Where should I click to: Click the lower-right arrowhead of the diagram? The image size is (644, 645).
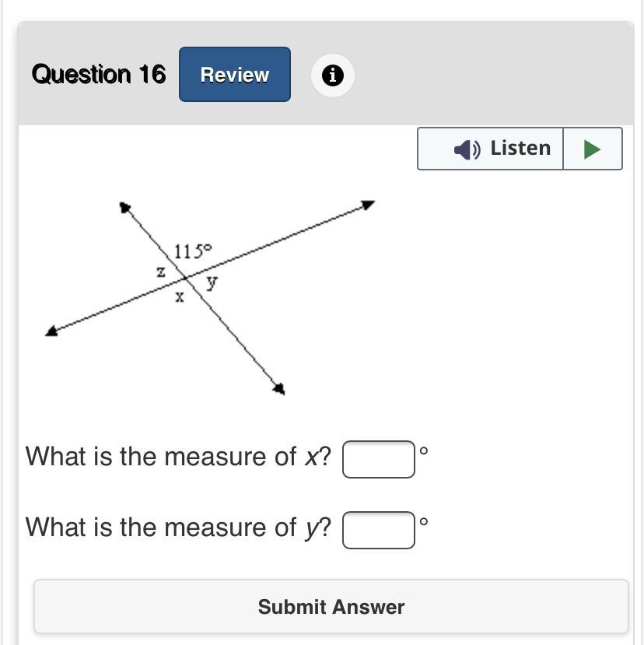click(x=278, y=388)
